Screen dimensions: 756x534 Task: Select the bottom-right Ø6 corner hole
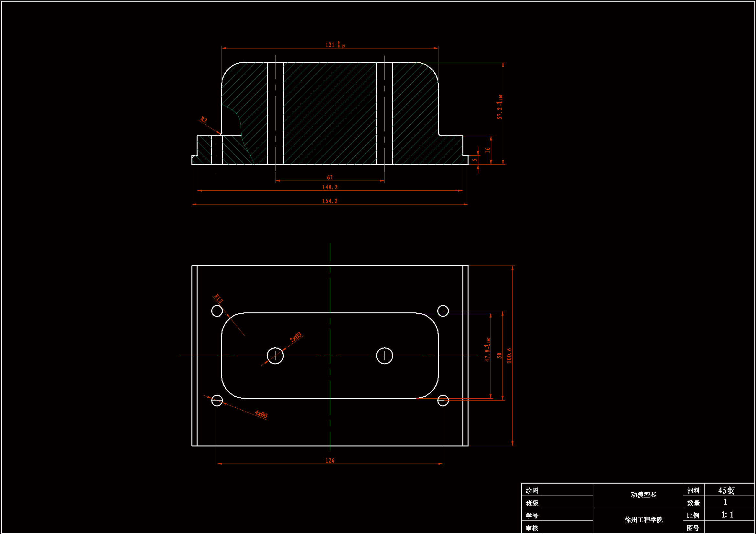[443, 400]
